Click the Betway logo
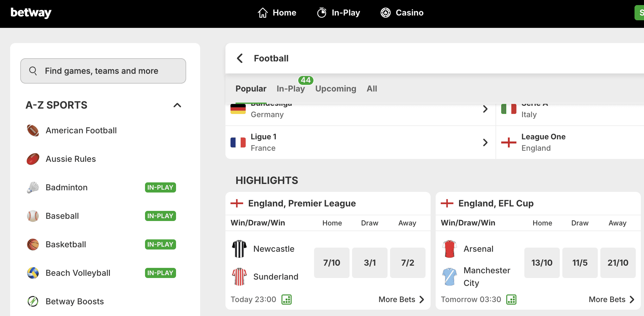The width and height of the screenshot is (644, 316). click(x=31, y=13)
